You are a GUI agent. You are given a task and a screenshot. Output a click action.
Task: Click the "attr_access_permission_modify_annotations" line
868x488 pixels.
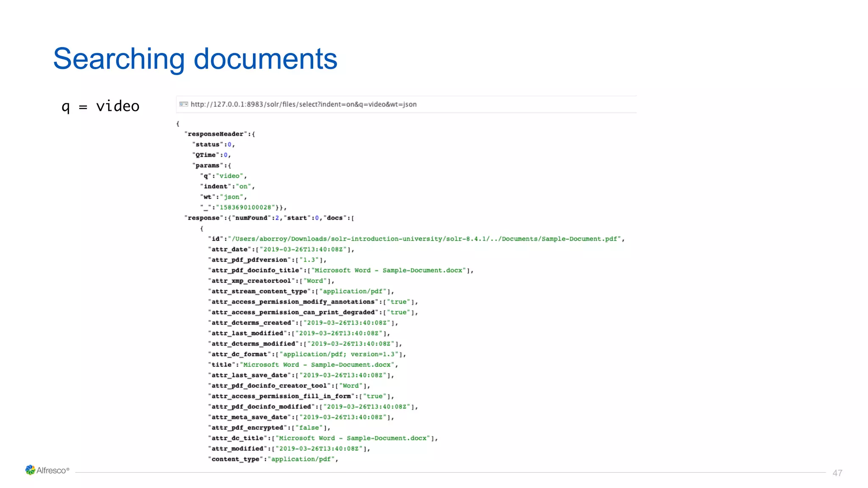[x=313, y=302]
